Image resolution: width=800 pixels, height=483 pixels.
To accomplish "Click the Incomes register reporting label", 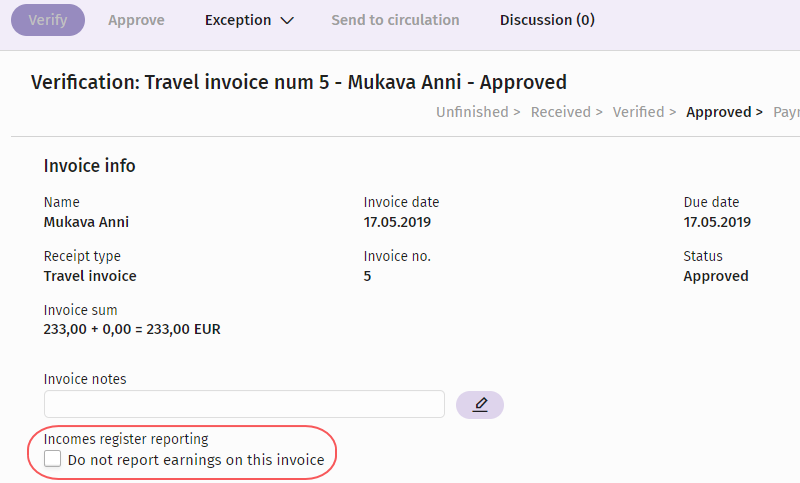I will 126,439.
